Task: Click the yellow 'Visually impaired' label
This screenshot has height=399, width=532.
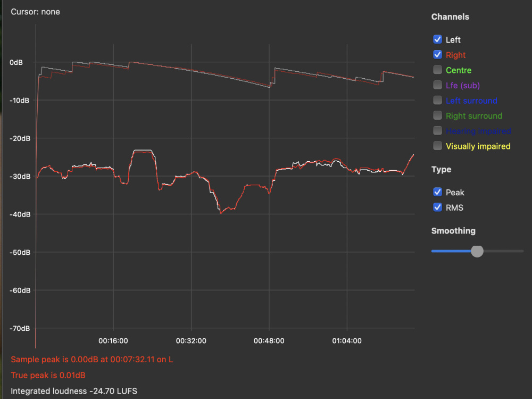Action: (x=478, y=146)
